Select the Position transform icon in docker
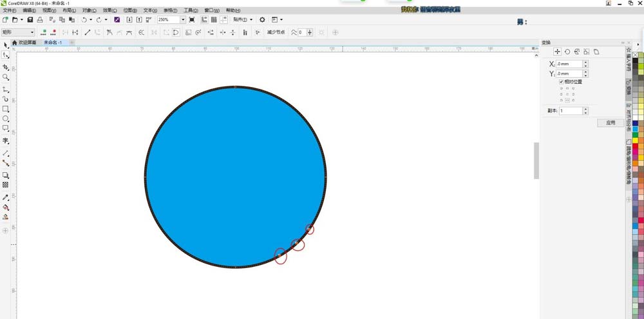644x319 pixels. (557, 52)
